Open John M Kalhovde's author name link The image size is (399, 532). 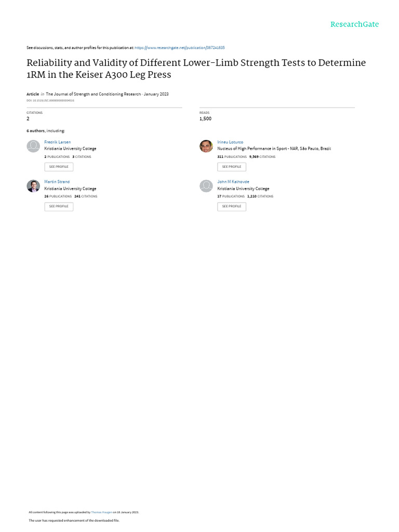tap(233, 182)
